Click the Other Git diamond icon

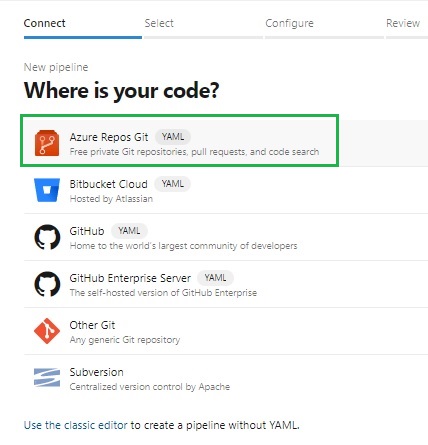coord(47,331)
